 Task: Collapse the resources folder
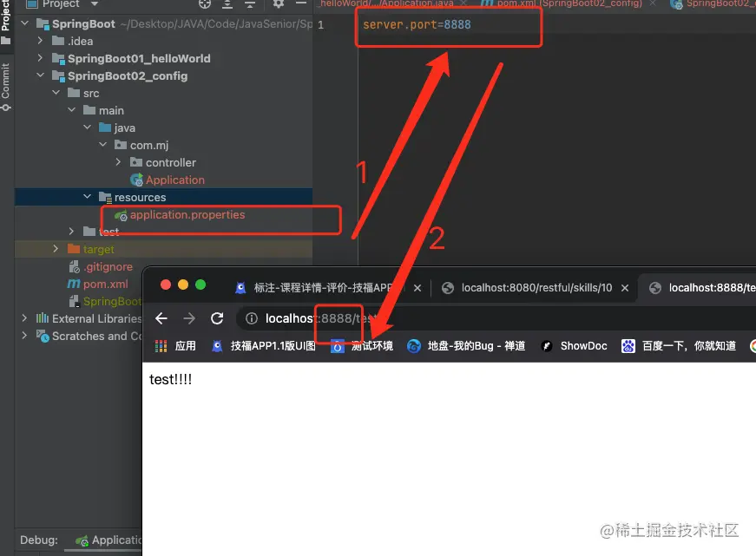pyautogui.click(x=88, y=197)
